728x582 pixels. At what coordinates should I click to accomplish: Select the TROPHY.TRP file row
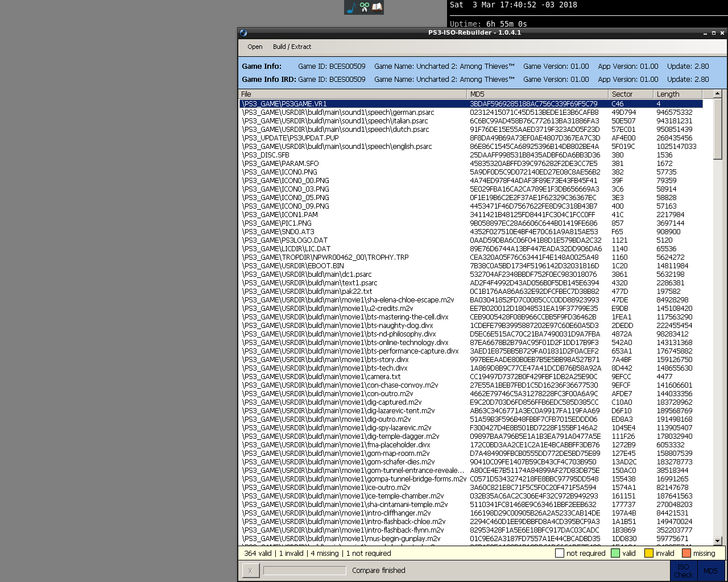pos(471,257)
